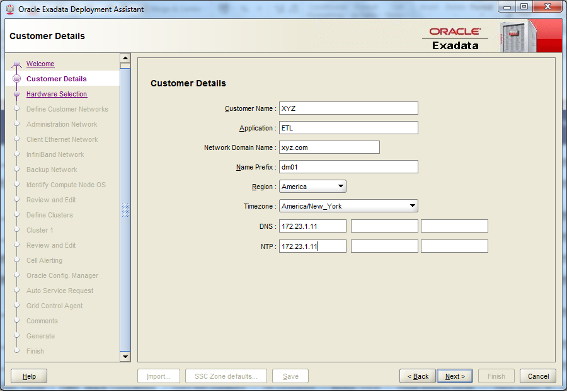Click the Backup Network step
Image resolution: width=567 pixels, height=392 pixels.
point(52,170)
